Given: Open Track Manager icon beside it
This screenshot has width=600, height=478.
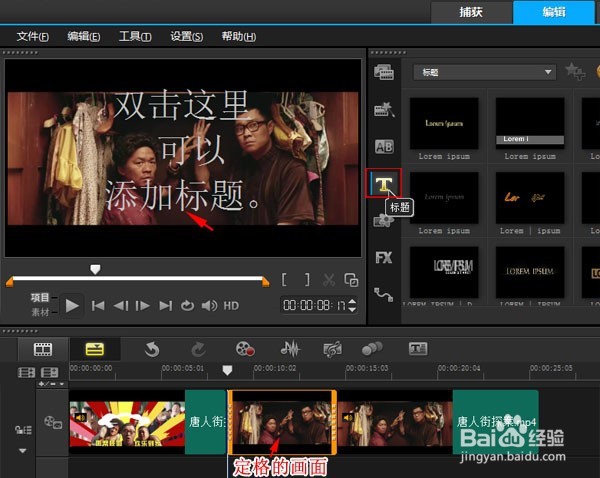Looking at the screenshot, I should click(x=50, y=372).
